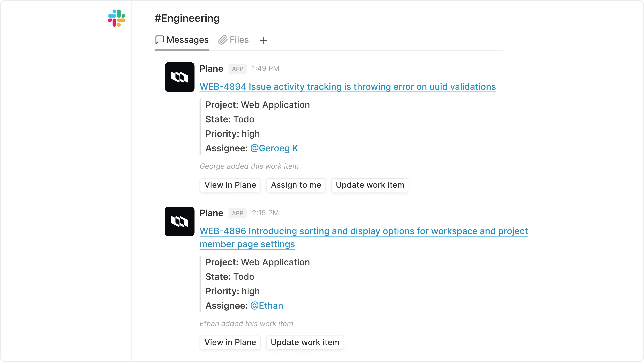644x362 pixels.
Task: Click Update work item under WEB-4896
Action: (305, 342)
